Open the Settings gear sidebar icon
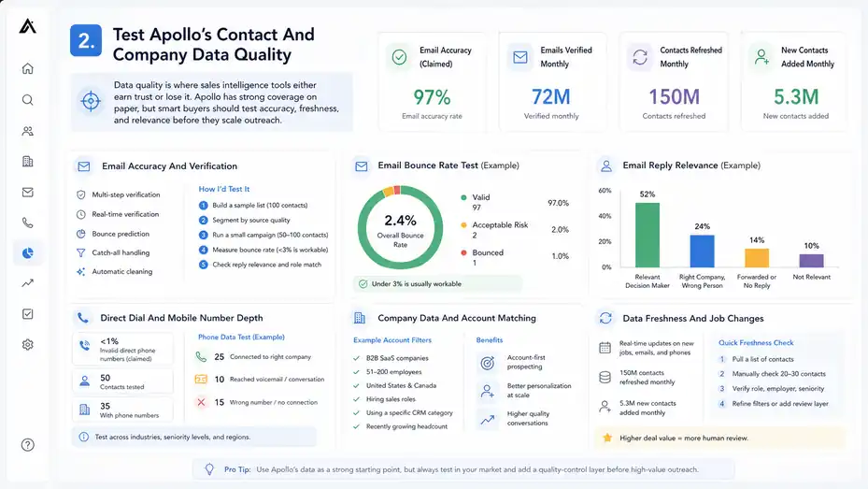Image resolution: width=868 pixels, height=489 pixels. click(x=28, y=344)
